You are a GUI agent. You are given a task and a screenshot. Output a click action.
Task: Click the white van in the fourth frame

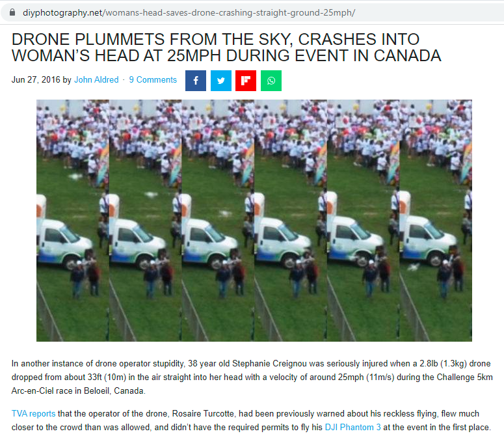click(x=283, y=242)
